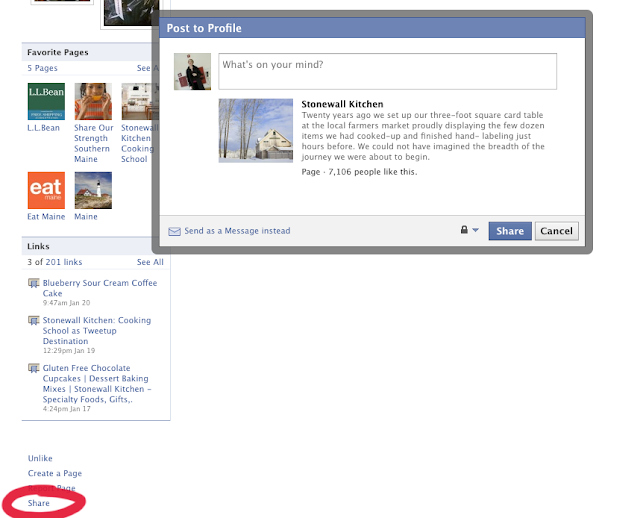Image resolution: width=640 pixels, height=518 pixels.
Task: Click link icon beside Cooking School as Tweetup Destination
Action: tap(33, 320)
